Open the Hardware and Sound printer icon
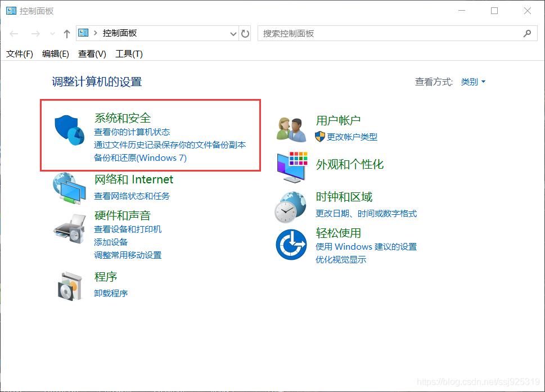 70,229
